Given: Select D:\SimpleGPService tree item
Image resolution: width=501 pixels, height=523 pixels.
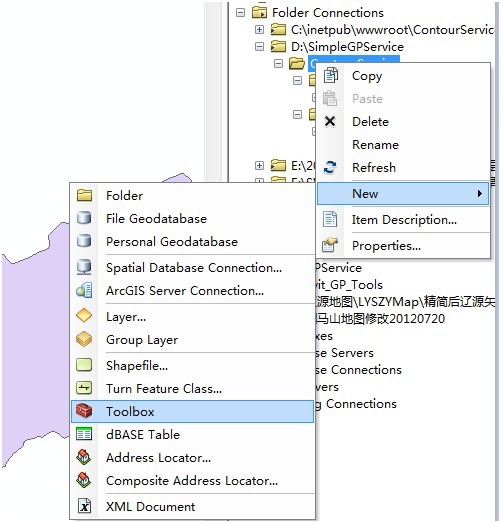Looking at the screenshot, I should coord(347,47).
